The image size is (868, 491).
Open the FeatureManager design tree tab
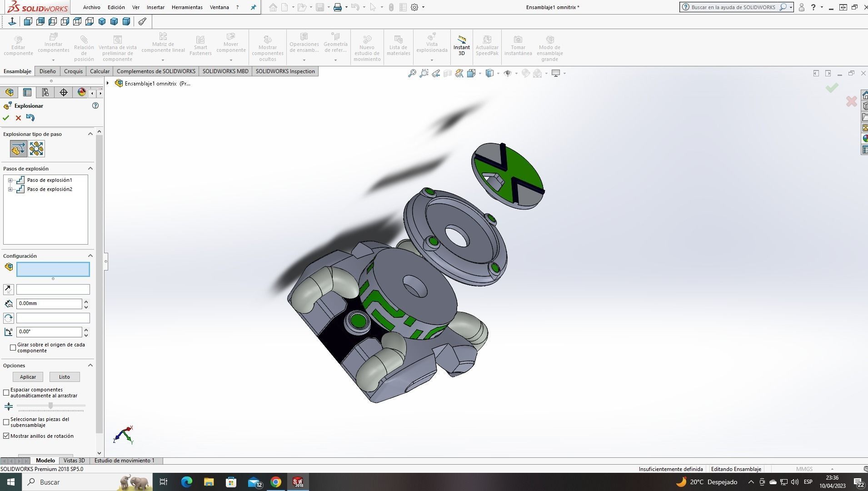(x=9, y=92)
